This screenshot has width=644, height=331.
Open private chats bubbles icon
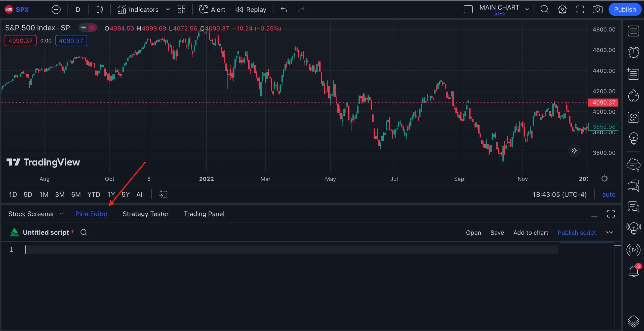coord(633,186)
